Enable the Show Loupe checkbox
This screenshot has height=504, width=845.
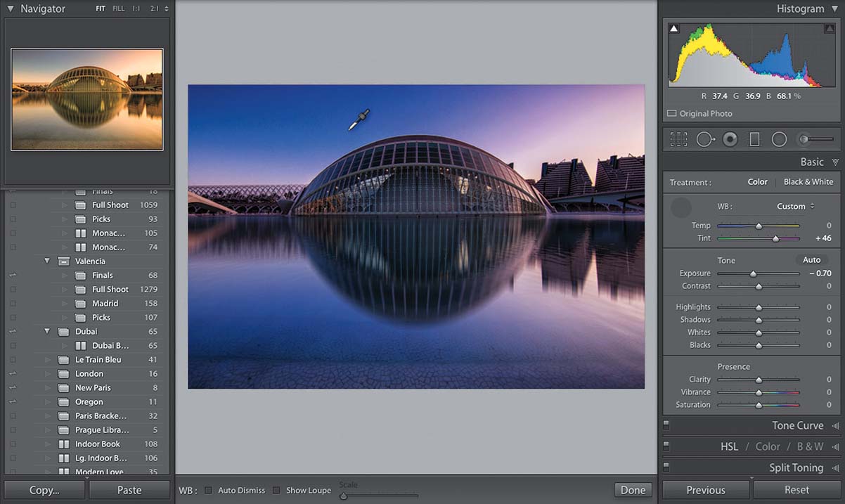276,490
